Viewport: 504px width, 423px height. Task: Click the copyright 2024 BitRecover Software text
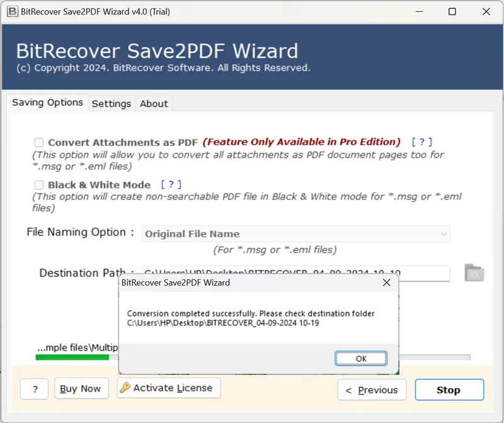coord(163,68)
